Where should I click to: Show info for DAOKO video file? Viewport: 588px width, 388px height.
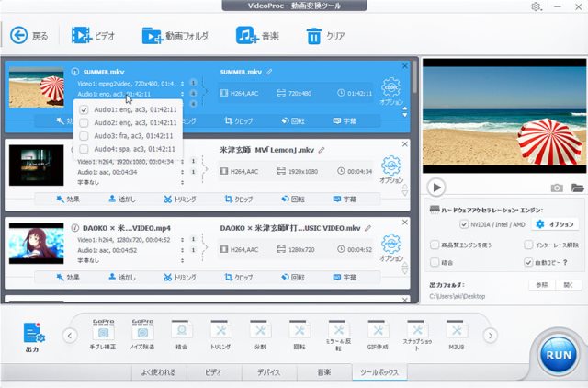(75, 228)
